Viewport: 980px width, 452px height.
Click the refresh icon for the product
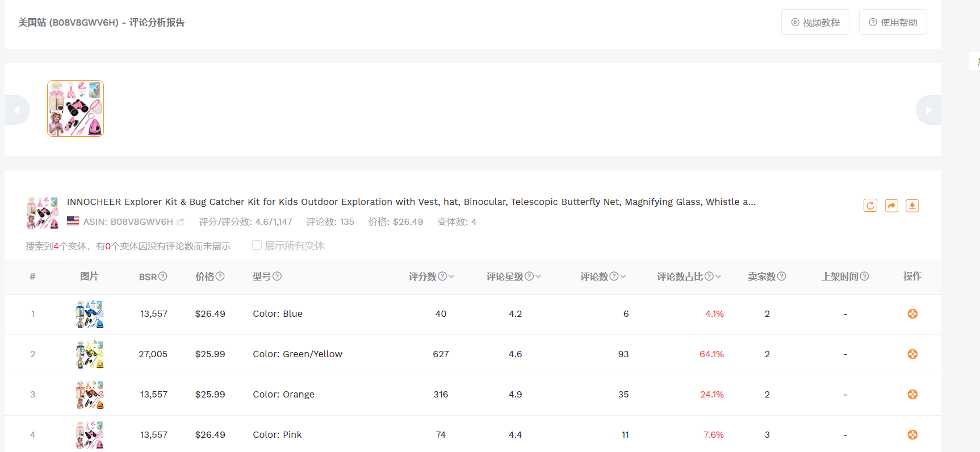click(870, 206)
